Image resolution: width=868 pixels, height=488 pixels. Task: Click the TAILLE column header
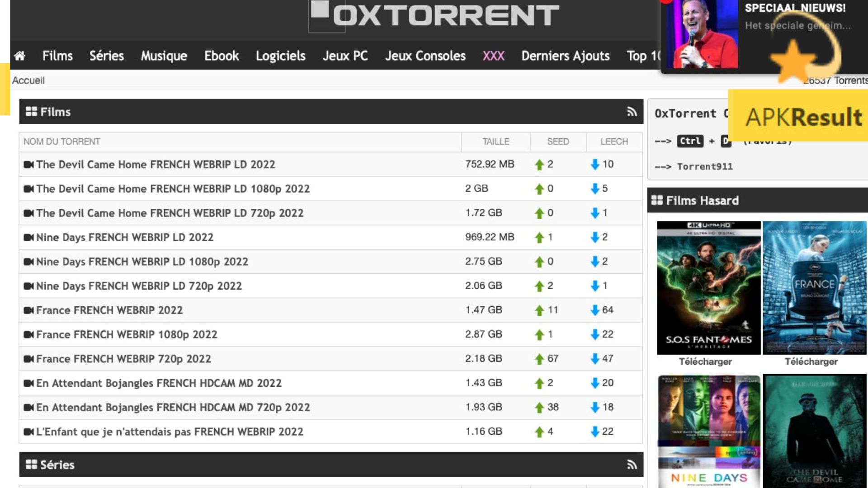(495, 142)
